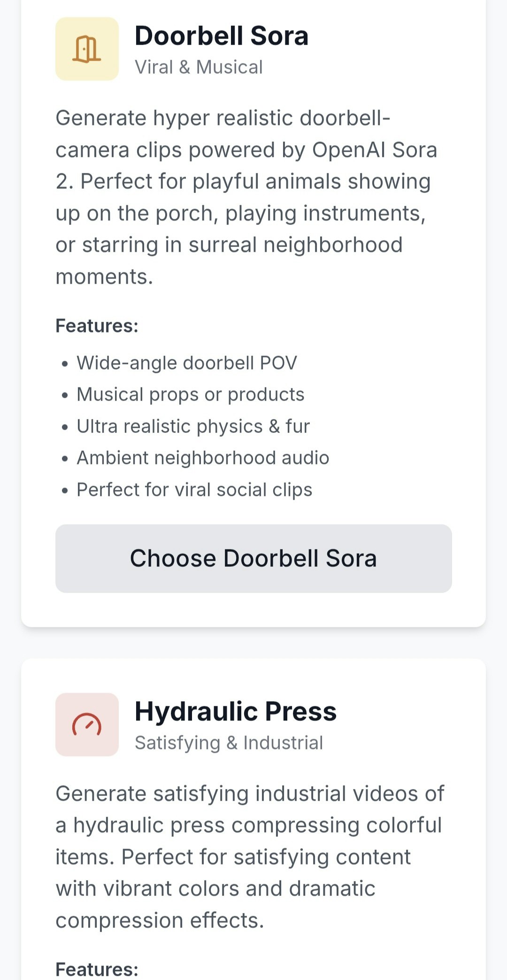Click the Doorbell Sora door icon

pyautogui.click(x=87, y=49)
